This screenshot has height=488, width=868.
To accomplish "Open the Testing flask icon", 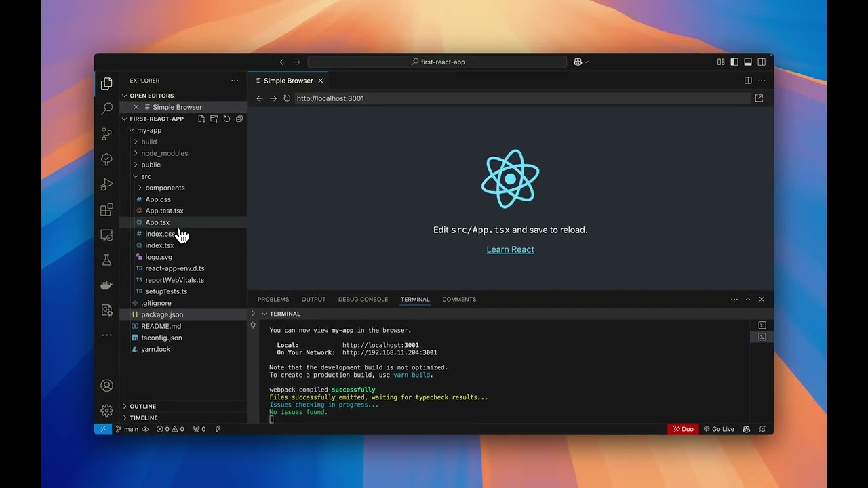I will point(106,260).
